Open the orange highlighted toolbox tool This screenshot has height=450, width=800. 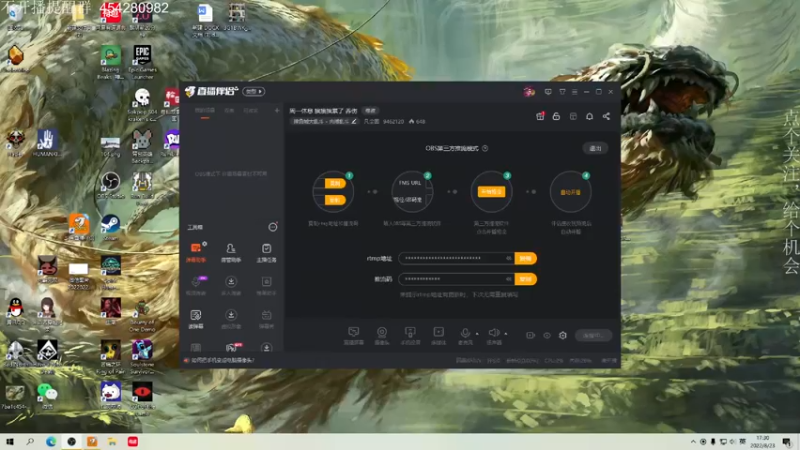(196, 253)
